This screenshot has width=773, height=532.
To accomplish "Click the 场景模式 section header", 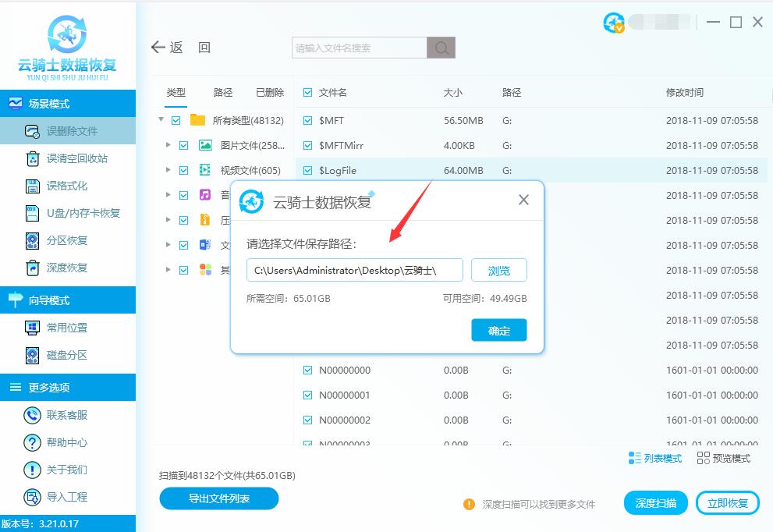I will pyautogui.click(x=68, y=104).
